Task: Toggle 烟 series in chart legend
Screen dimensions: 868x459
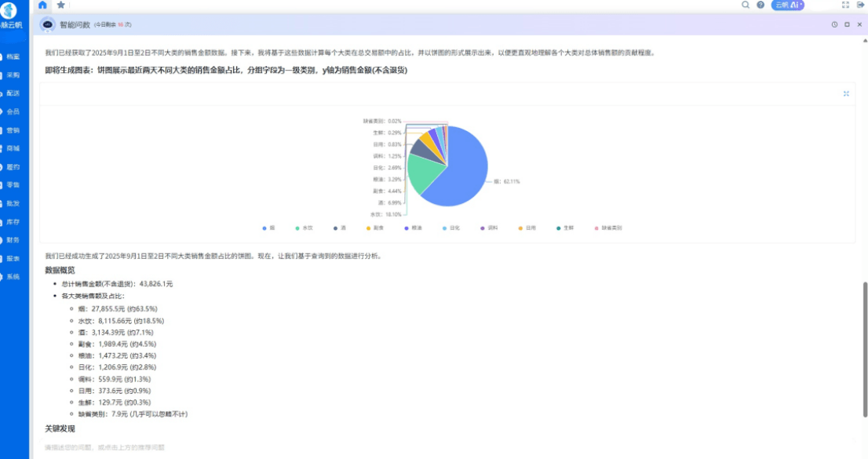Action: click(x=268, y=228)
